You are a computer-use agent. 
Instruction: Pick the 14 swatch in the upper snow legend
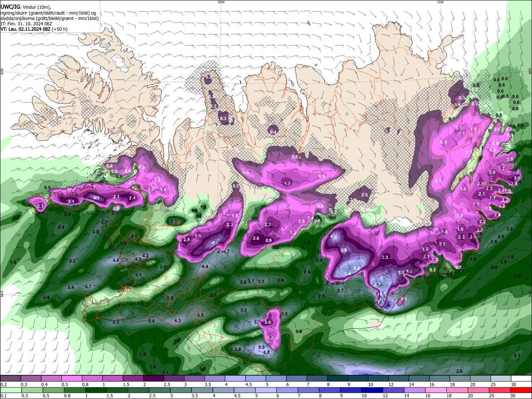[419, 379]
